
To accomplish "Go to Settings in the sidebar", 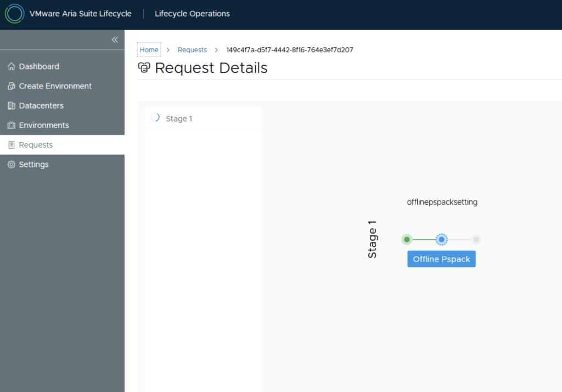I will [x=33, y=165].
